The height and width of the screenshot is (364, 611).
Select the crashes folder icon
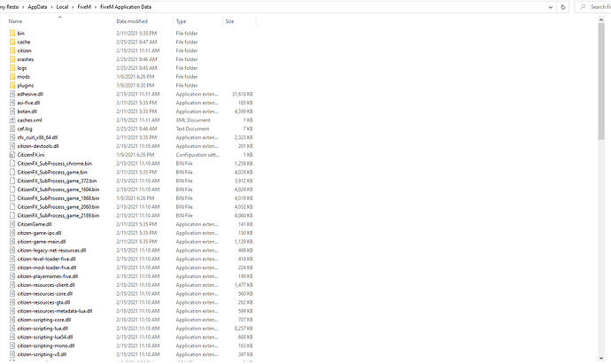pos(12,59)
